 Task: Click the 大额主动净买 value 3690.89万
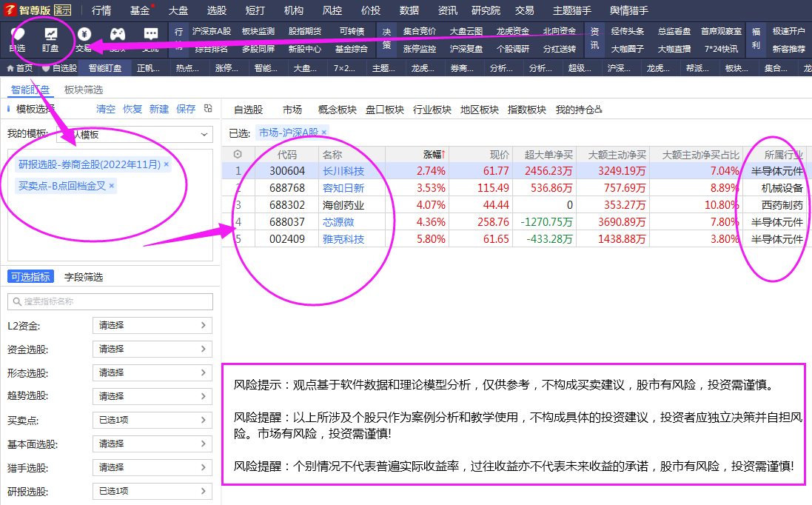(x=622, y=222)
